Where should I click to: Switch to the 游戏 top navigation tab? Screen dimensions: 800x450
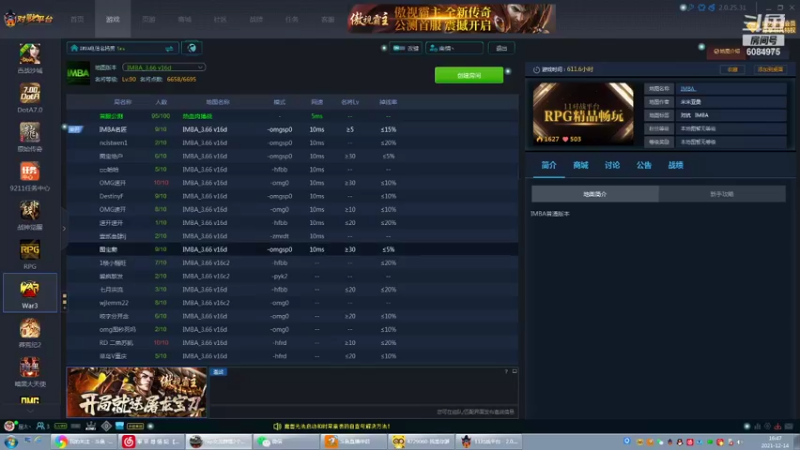(x=113, y=19)
